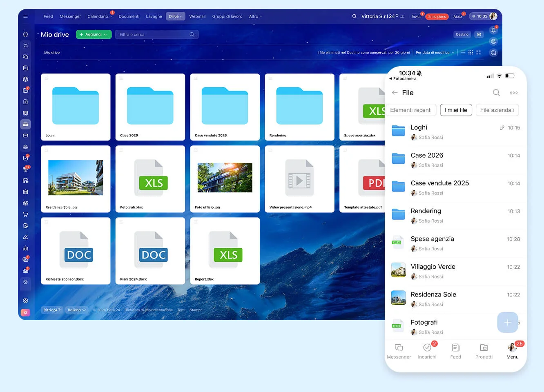Open the Altro dropdown in the top menu
Screen dimensions: 544x392
tap(255, 16)
